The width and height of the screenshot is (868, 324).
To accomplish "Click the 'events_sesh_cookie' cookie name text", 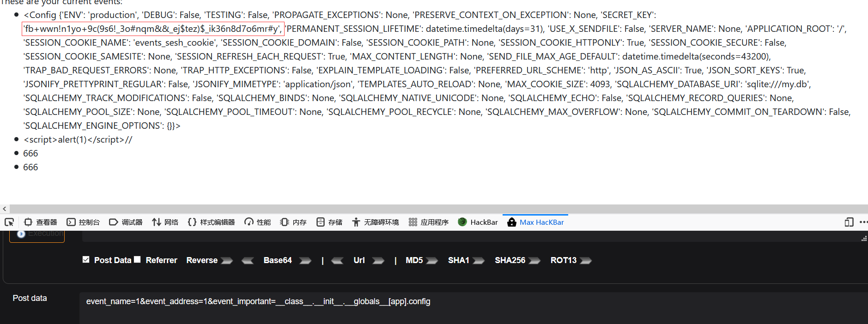I will point(175,42).
